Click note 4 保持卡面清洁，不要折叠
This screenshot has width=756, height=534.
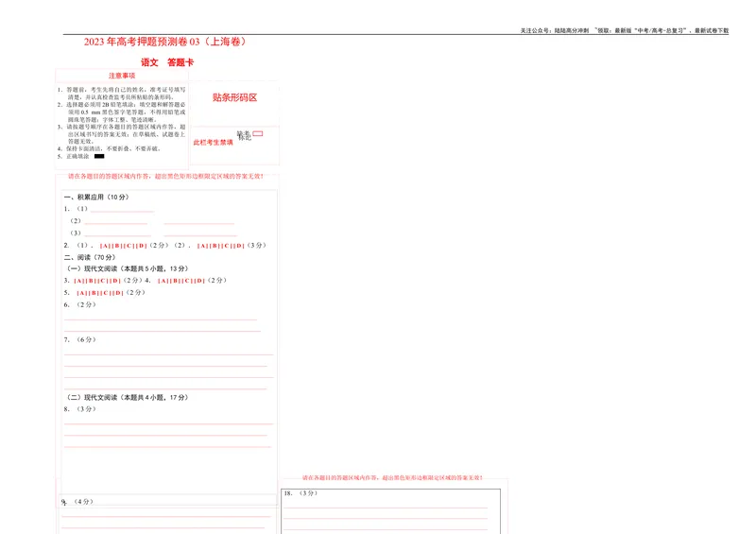pos(109,148)
